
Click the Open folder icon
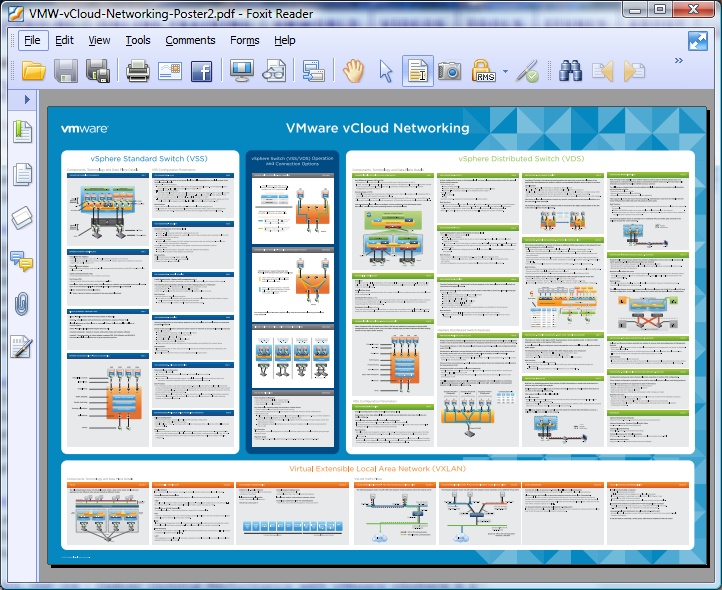pyautogui.click(x=34, y=71)
